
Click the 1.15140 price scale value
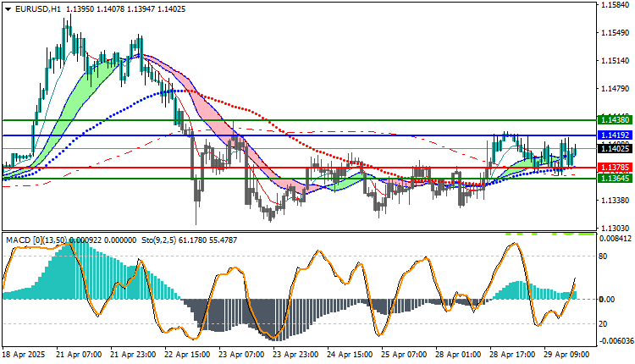(x=616, y=61)
